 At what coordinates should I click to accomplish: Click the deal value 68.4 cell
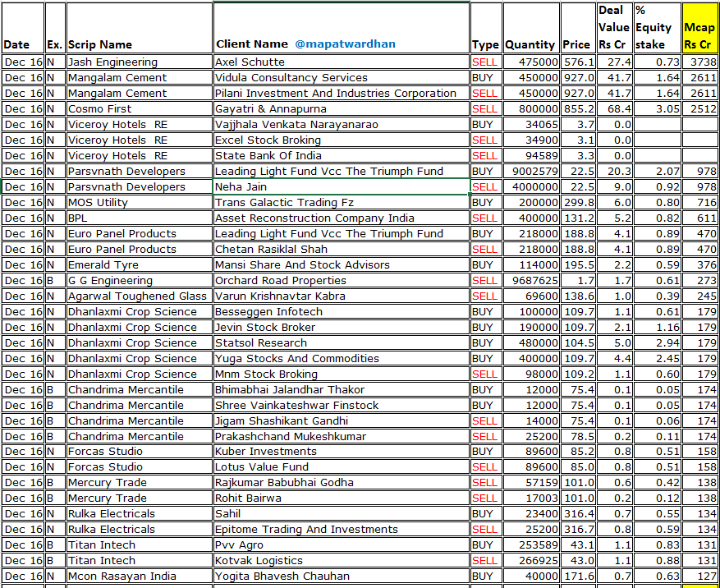tap(614, 109)
